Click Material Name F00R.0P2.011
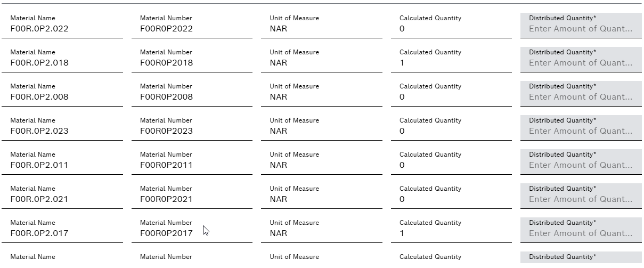 (39, 165)
